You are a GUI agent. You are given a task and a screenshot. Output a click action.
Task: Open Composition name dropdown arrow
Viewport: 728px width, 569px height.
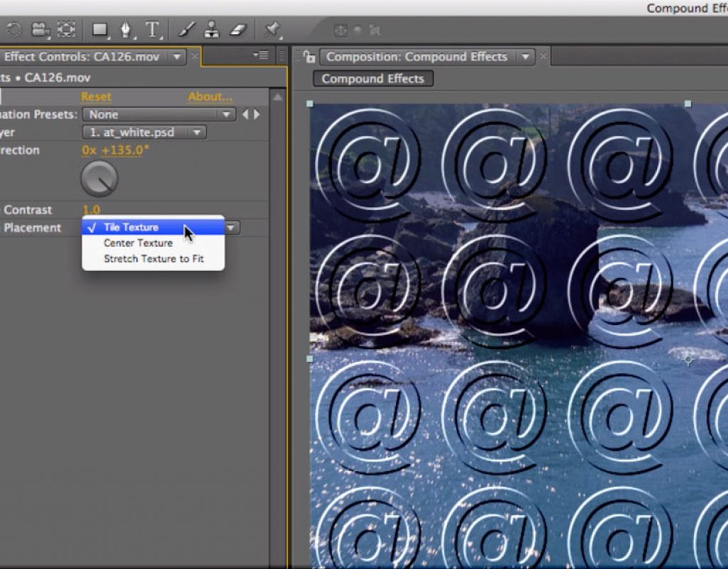click(525, 57)
